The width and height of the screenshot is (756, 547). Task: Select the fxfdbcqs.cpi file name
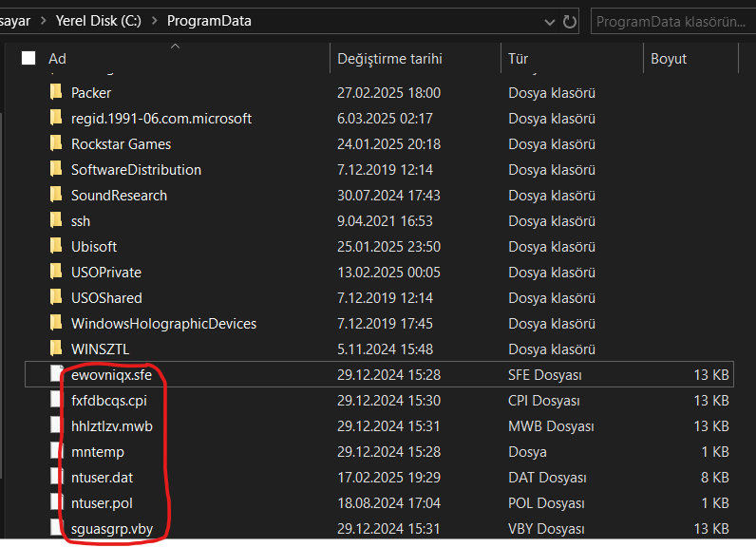pos(109,401)
